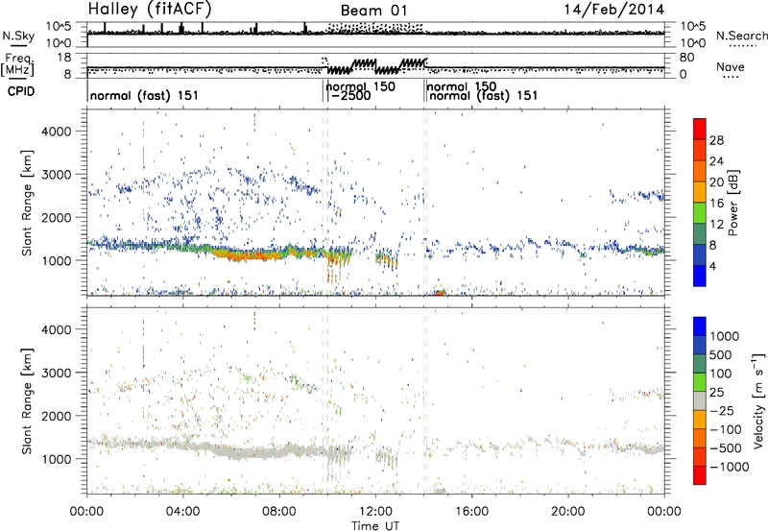Click the '20:00' time axis label
The height and width of the screenshot is (532, 768).
pyautogui.click(x=567, y=512)
